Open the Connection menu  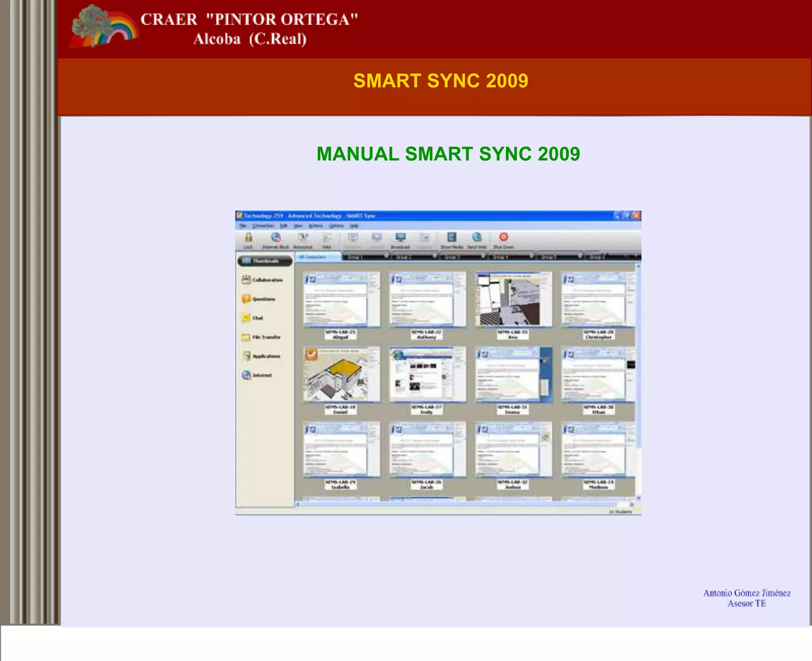pyautogui.click(x=263, y=226)
